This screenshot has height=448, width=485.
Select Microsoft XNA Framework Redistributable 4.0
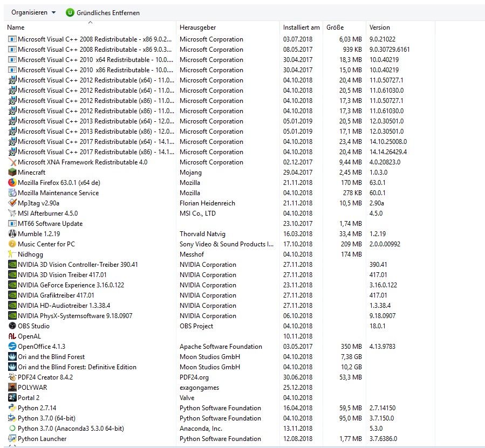[x=83, y=162]
